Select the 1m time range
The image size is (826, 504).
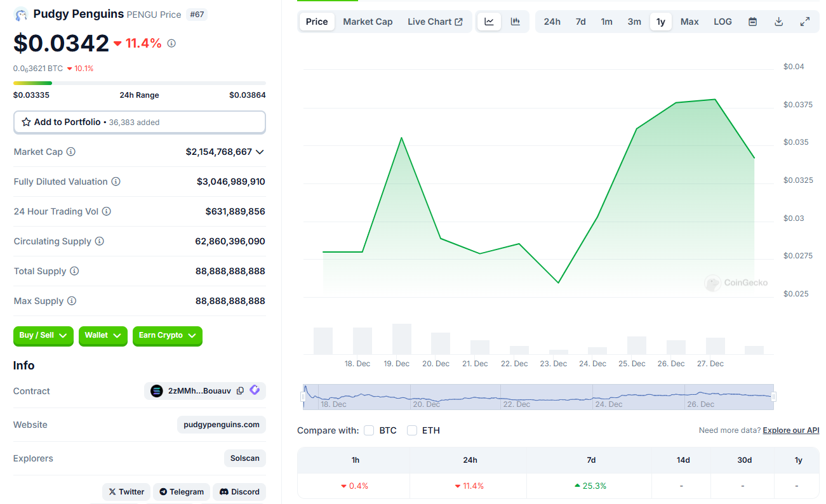[607, 22]
